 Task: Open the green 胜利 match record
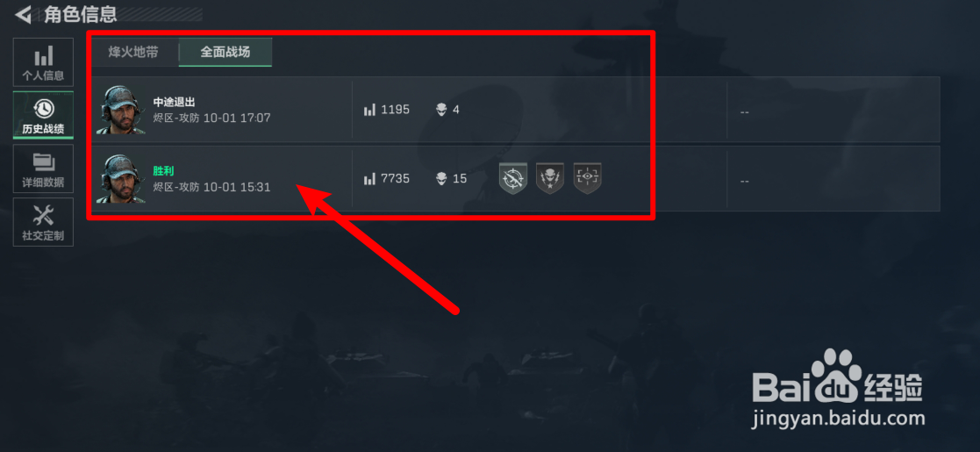[515, 179]
